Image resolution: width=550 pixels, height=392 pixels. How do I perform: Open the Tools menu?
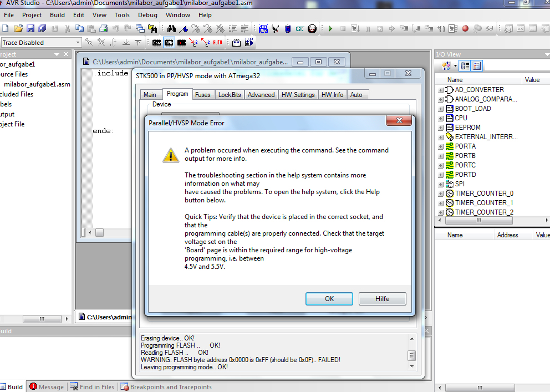pos(122,15)
